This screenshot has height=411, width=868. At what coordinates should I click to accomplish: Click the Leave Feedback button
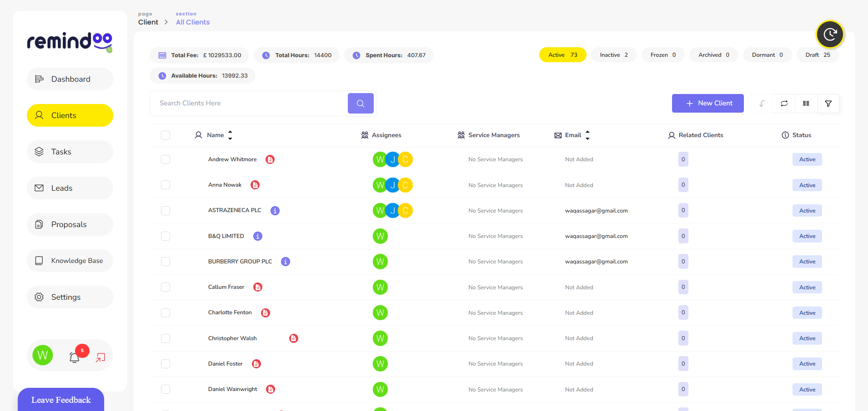tap(61, 400)
